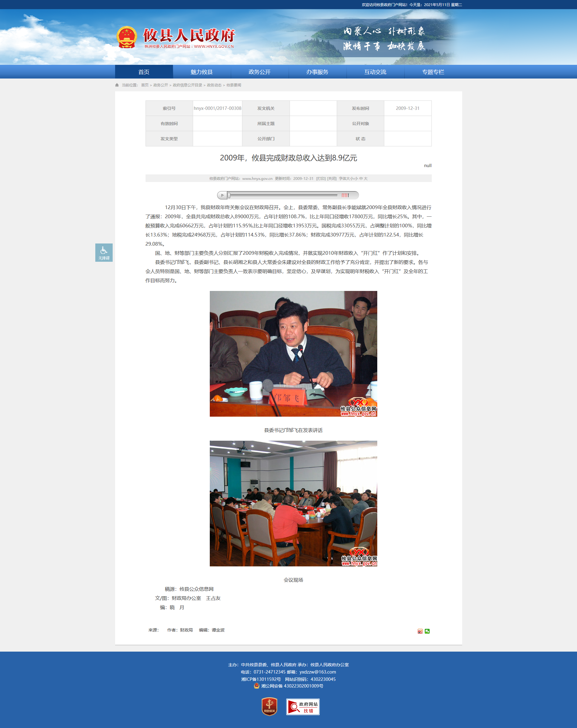Click 政府信息公开目录 in the breadcrumb

click(187, 85)
